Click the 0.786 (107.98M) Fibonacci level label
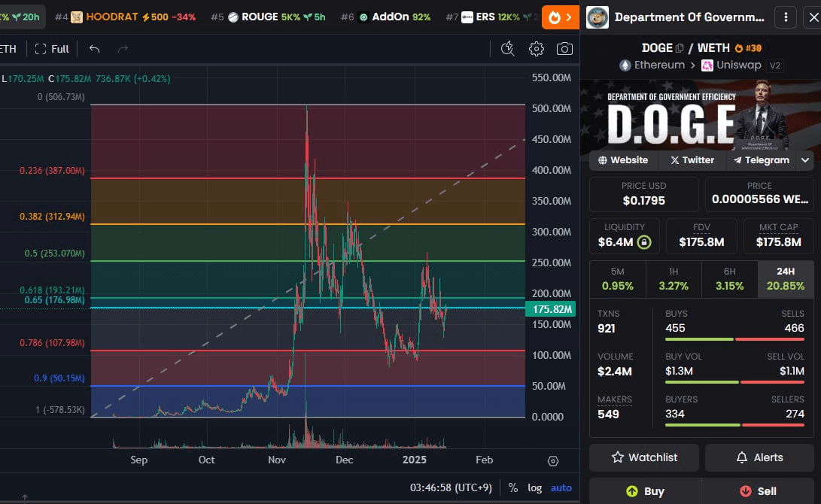The width and height of the screenshot is (821, 504). [53, 343]
